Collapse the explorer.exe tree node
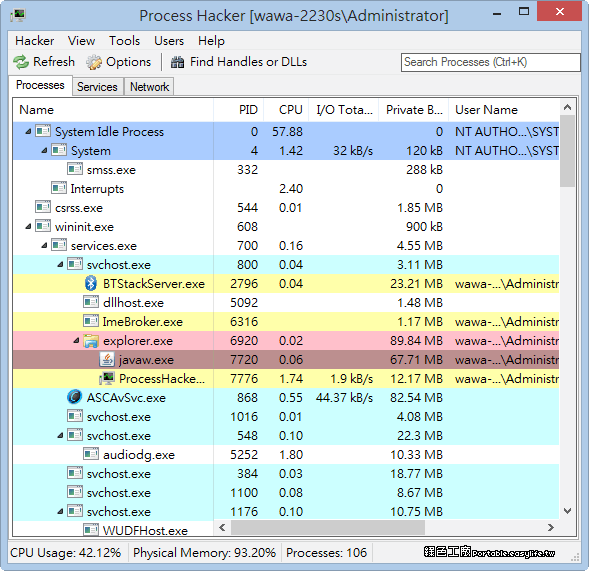Viewport: 589px width, 571px height. 76,341
